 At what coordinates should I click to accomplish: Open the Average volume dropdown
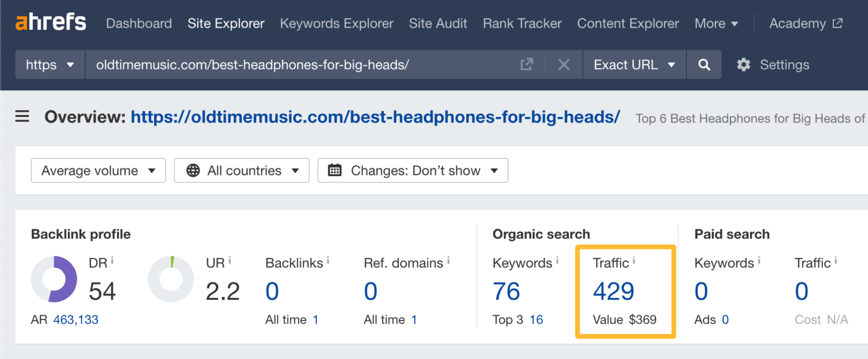click(98, 170)
